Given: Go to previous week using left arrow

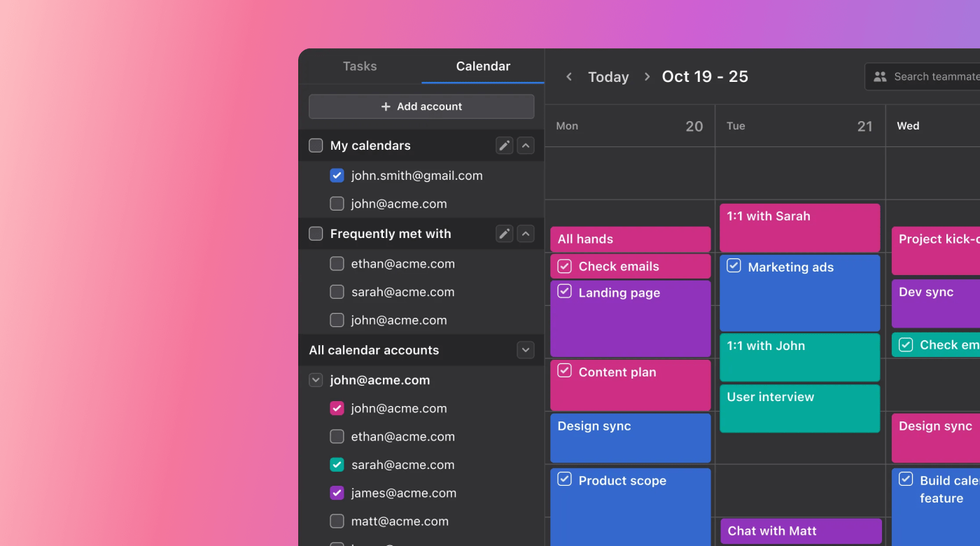Looking at the screenshot, I should [569, 77].
